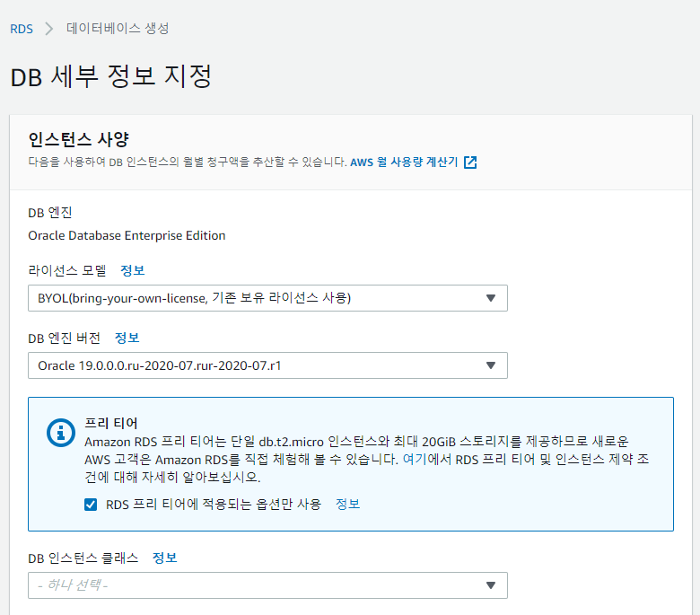Open 정보 link beside free tier checkbox
Screen dimensions: 700x615
pyautogui.click(x=348, y=505)
